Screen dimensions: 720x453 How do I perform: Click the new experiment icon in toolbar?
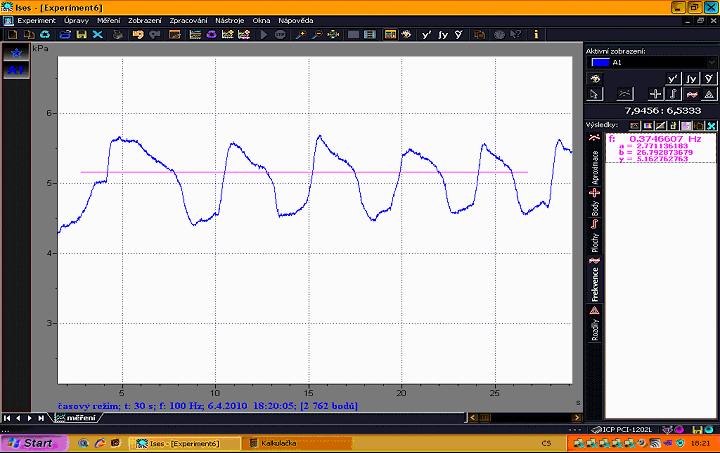pos(12,34)
